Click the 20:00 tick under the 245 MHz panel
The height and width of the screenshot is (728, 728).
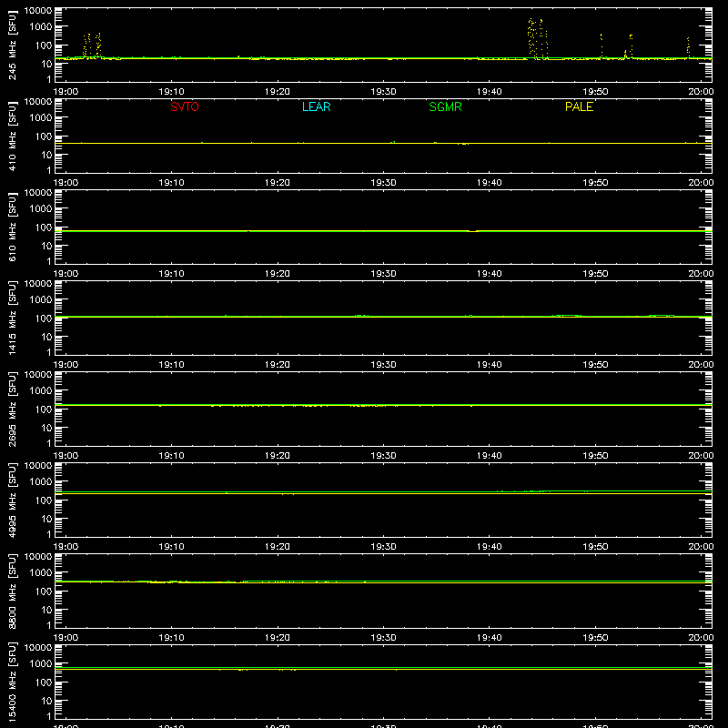pos(701,92)
